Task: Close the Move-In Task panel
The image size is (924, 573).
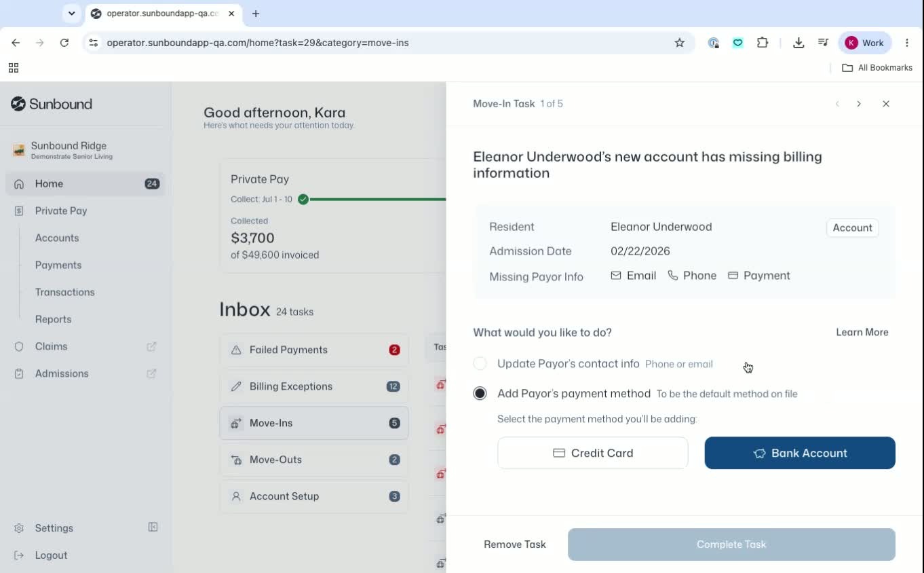Action: click(886, 104)
